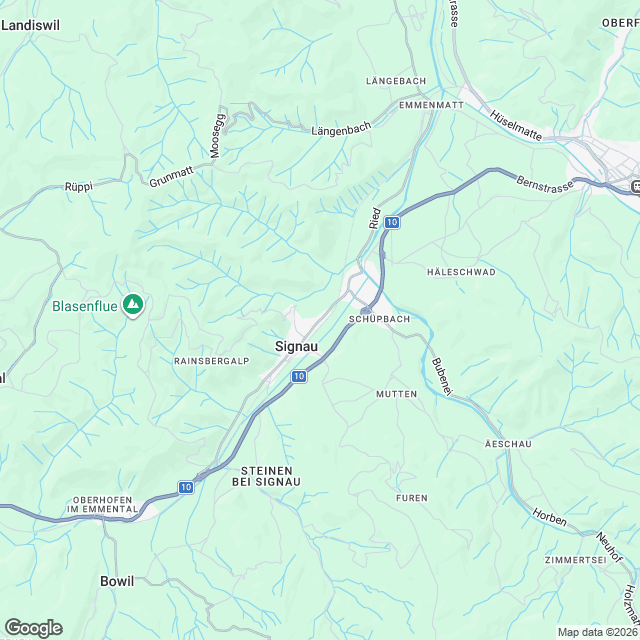Select the Bowil town label
Screen dimensions: 640x640
click(x=117, y=581)
